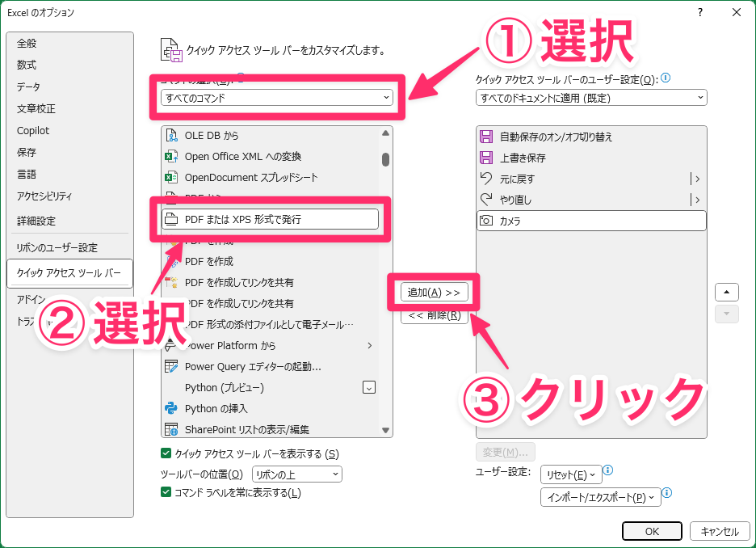Screen dimensions: 756x548
Task: Select the Power Query エディター icon
Action: (171, 367)
